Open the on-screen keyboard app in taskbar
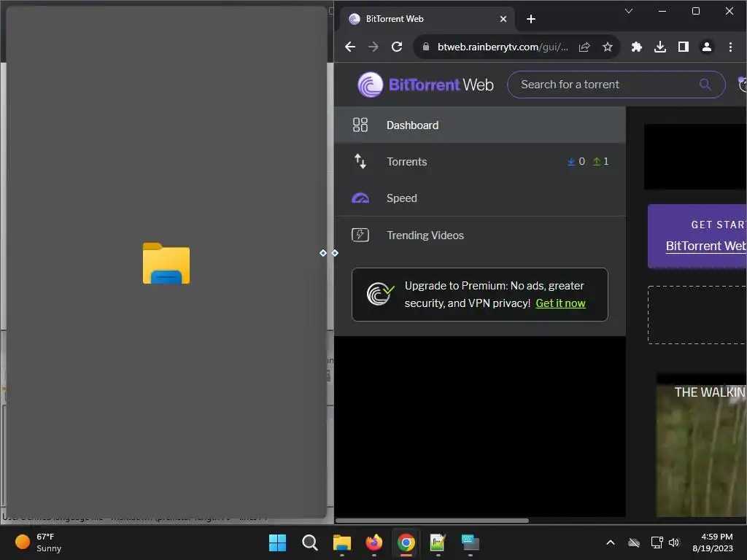The width and height of the screenshot is (747, 560). (x=471, y=542)
